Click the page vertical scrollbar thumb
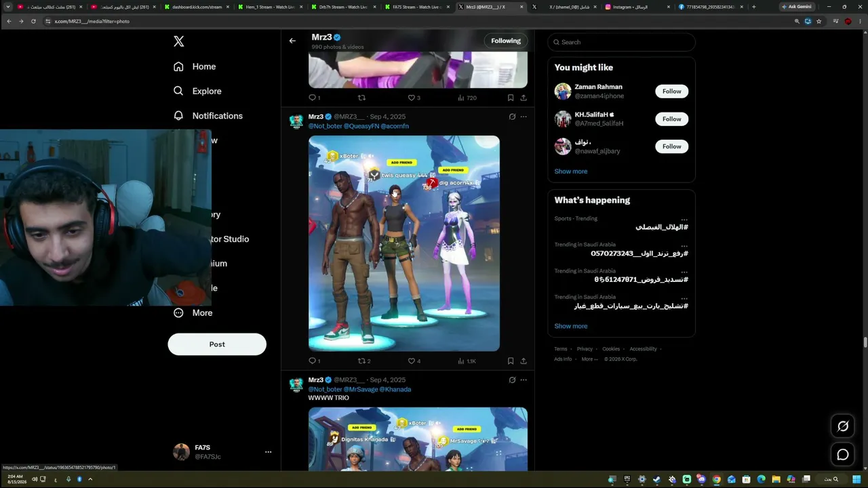The image size is (868, 488). [865, 342]
